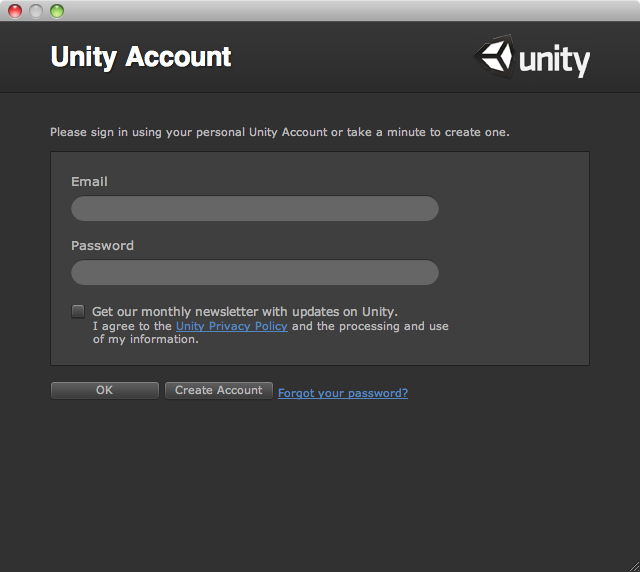Viewport: 640px width, 572px height.
Task: Click the gray minimize window button
Action: click(36, 11)
